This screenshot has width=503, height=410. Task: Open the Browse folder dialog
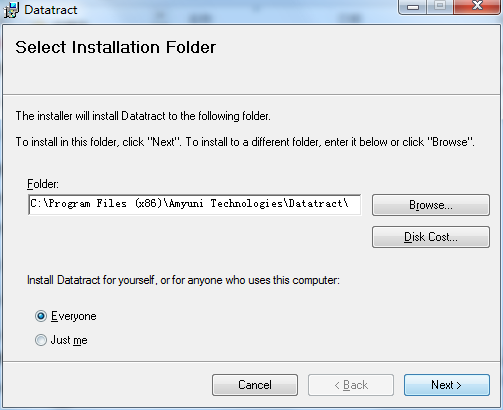point(431,205)
